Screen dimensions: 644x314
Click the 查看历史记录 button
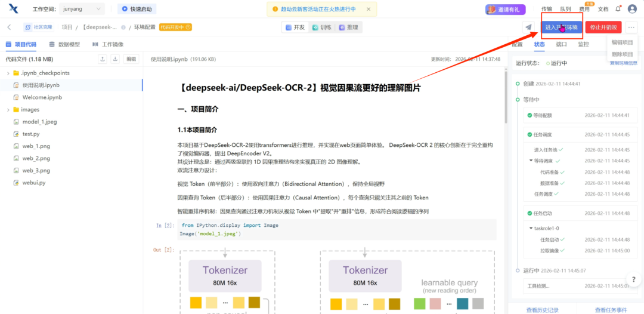pos(542,310)
